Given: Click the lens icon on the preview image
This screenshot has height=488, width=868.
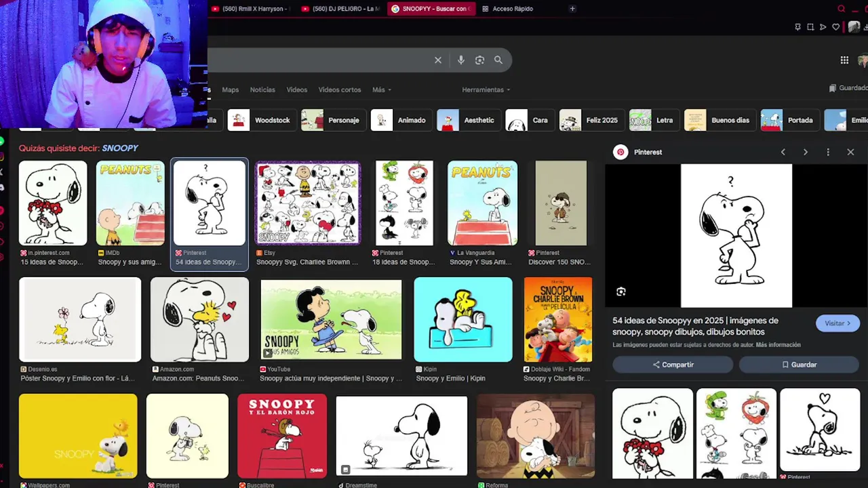Looking at the screenshot, I should [621, 292].
